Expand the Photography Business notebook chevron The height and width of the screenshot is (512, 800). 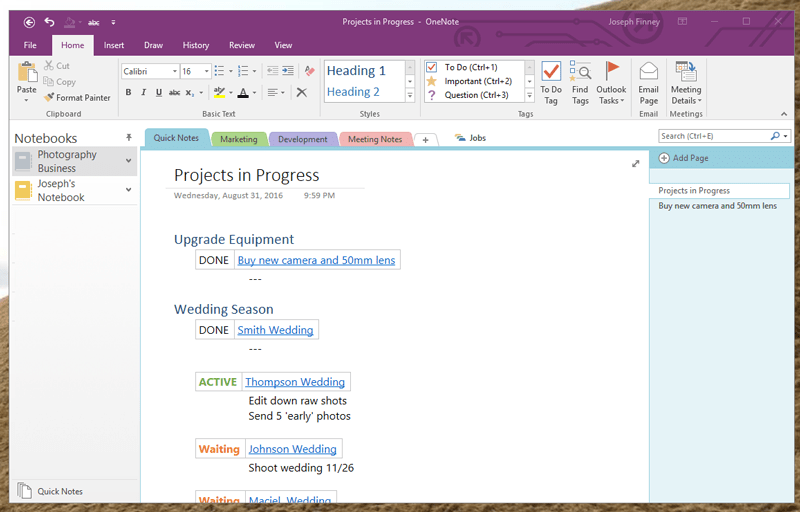click(129, 161)
